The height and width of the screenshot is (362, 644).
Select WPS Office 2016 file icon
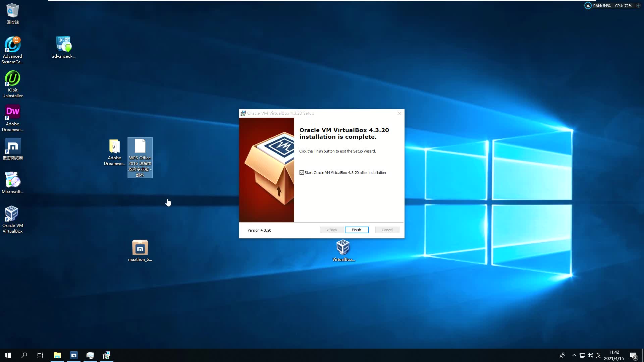click(x=140, y=158)
